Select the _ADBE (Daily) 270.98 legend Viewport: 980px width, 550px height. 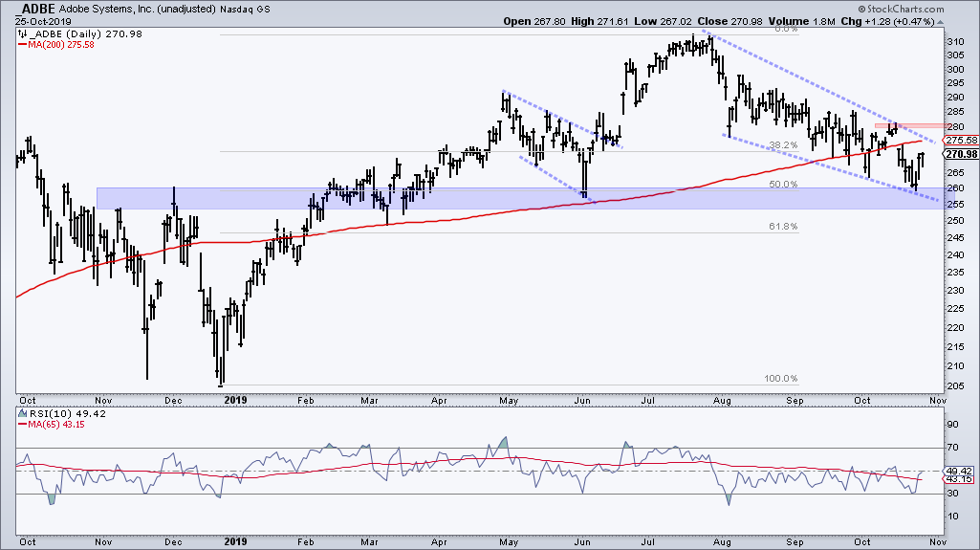(x=86, y=33)
